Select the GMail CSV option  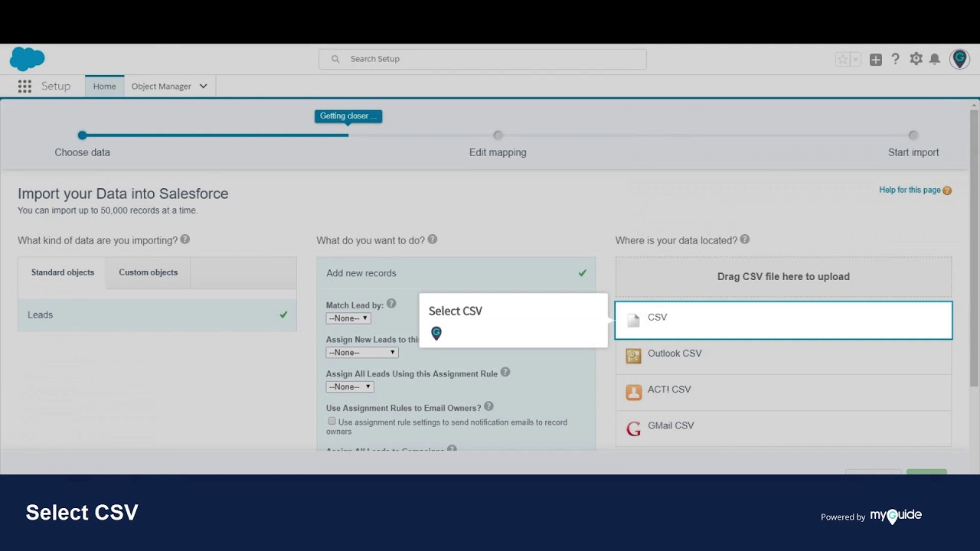pos(783,427)
